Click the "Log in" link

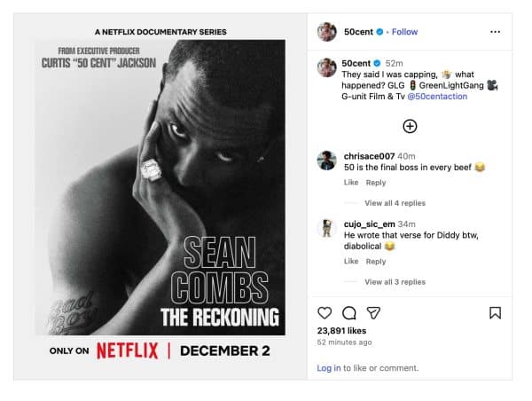point(329,368)
